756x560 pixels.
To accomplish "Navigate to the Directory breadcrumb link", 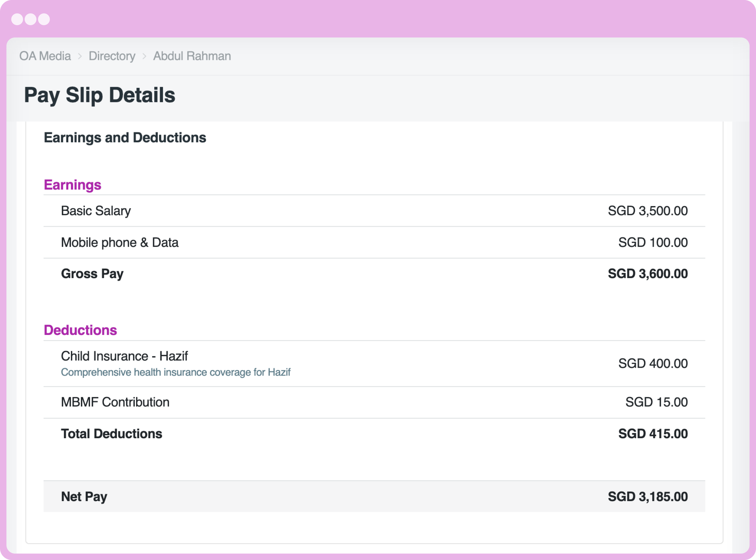I will tap(112, 56).
